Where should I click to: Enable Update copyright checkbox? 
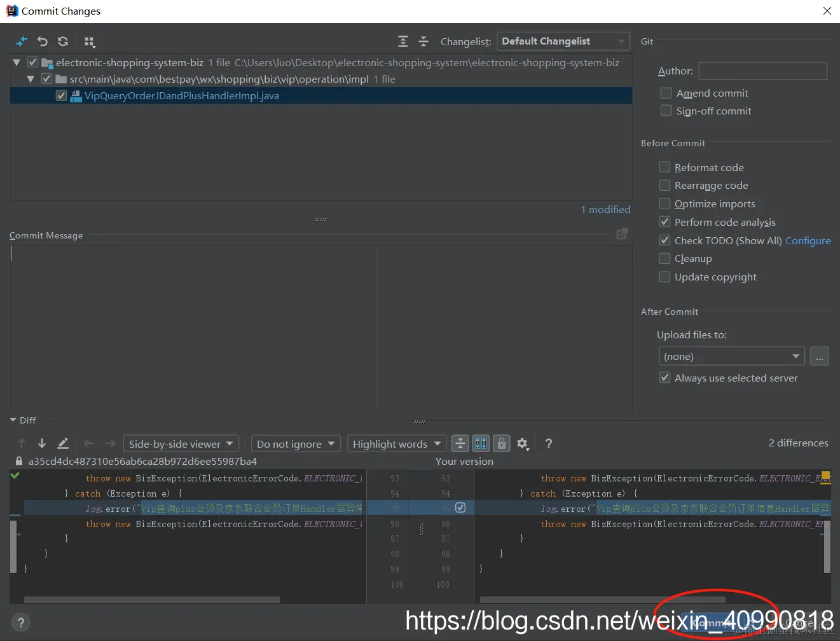click(664, 277)
